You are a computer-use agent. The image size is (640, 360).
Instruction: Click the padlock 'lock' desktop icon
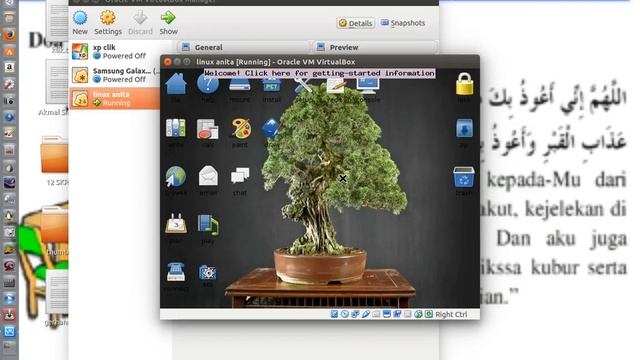pyautogui.click(x=464, y=84)
